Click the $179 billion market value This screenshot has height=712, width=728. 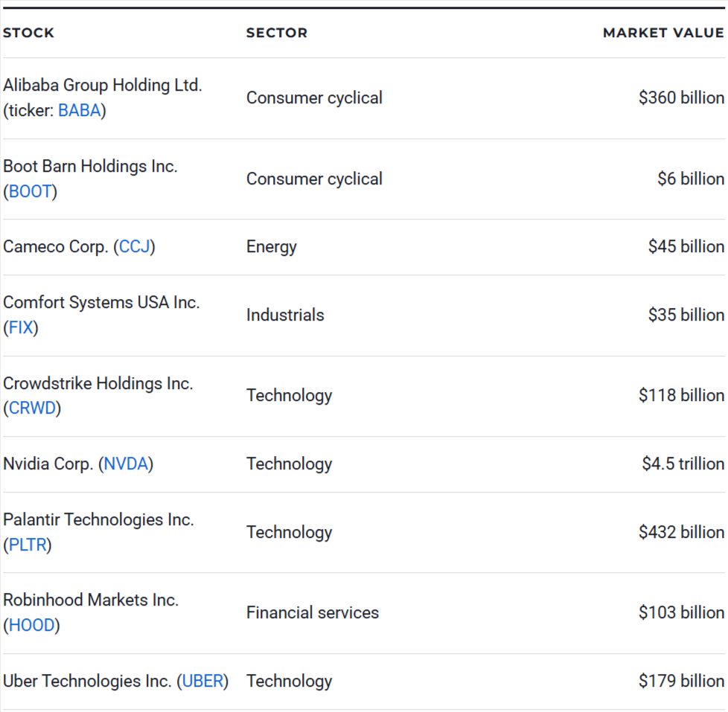point(682,681)
